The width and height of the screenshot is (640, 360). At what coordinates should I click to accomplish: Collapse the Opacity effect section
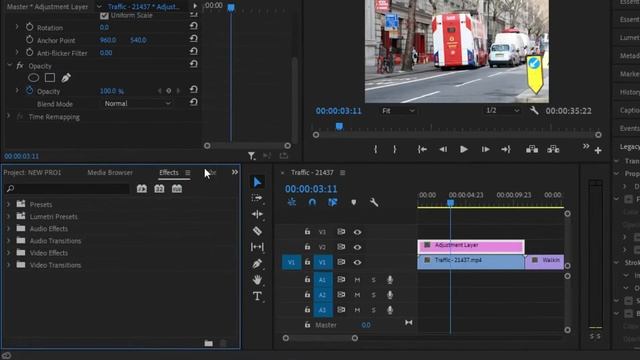[x=9, y=65]
